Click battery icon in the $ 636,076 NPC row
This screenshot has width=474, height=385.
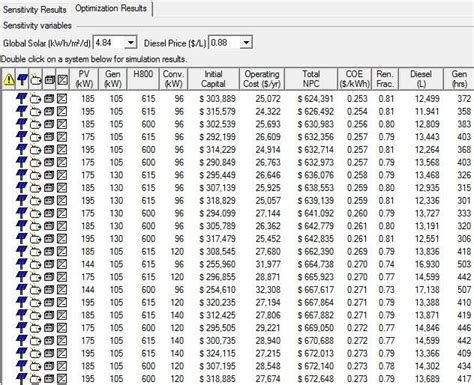click(x=49, y=175)
